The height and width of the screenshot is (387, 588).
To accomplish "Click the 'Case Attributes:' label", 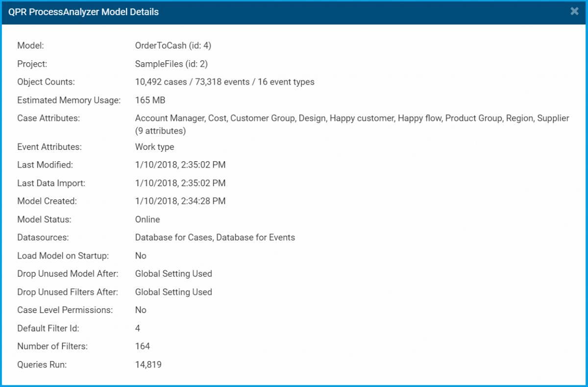I will [x=49, y=118].
